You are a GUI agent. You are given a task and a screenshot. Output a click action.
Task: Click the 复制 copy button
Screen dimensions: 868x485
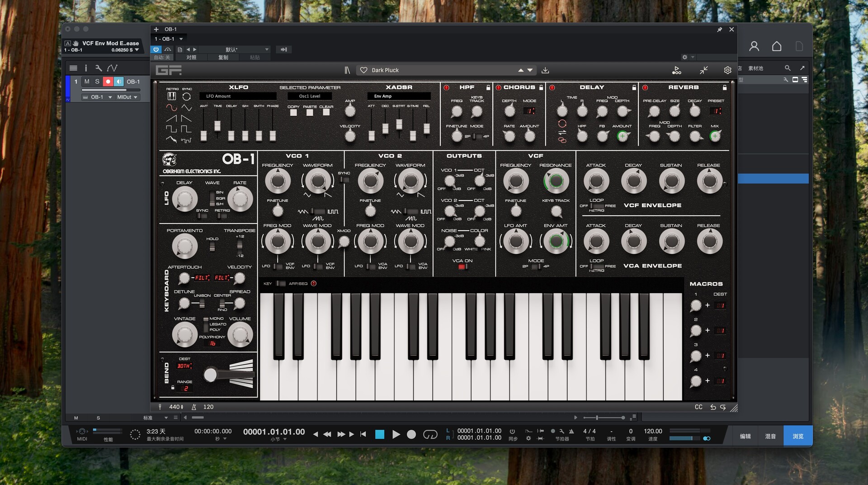click(223, 57)
